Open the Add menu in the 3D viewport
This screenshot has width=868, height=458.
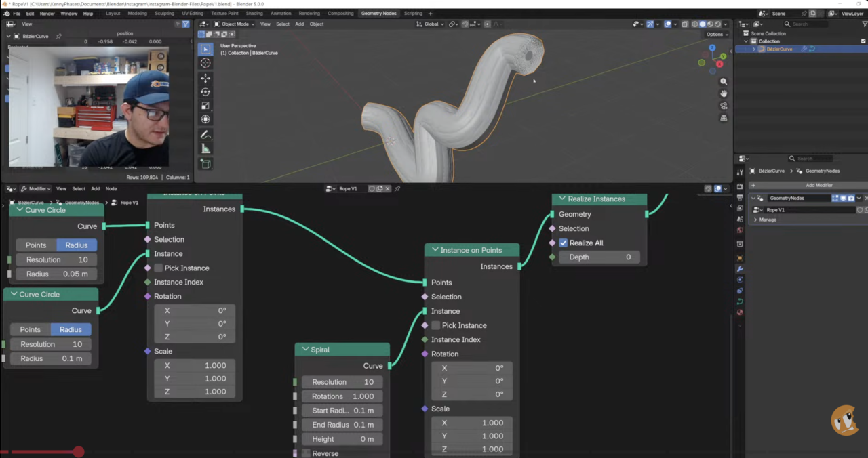click(x=299, y=24)
